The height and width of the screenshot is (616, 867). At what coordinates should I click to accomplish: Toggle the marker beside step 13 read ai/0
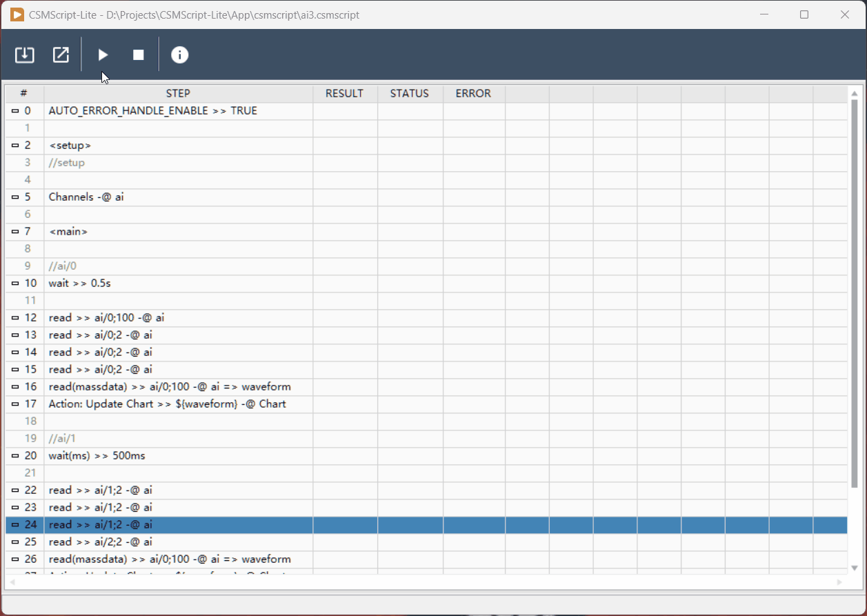[x=14, y=335]
